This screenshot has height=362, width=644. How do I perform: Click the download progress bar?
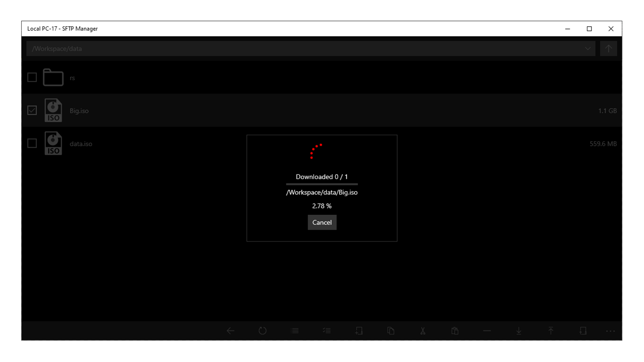[321, 184]
